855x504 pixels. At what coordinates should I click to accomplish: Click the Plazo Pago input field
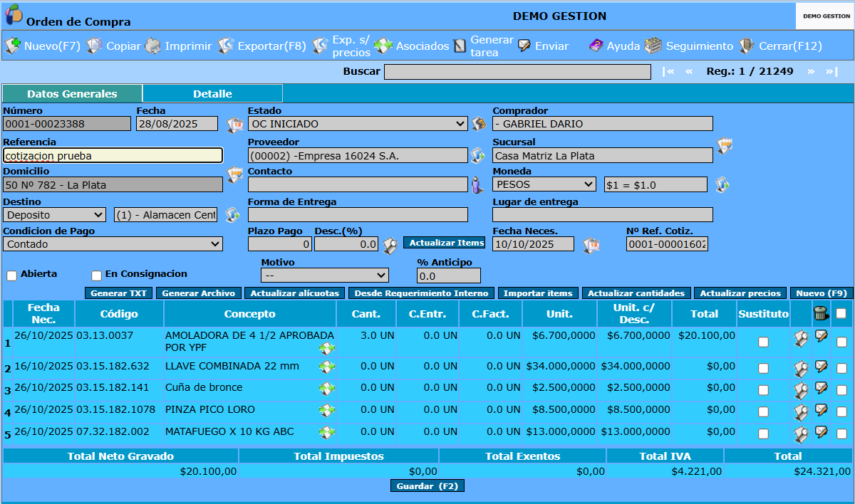pos(280,244)
